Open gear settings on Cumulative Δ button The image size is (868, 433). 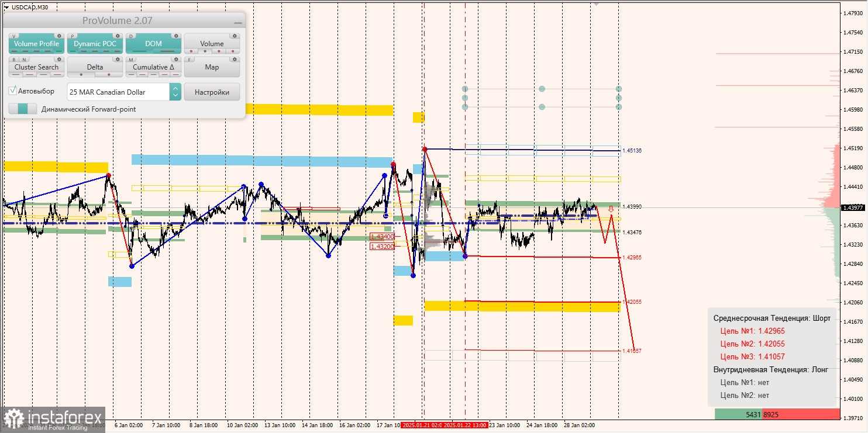coord(176,59)
